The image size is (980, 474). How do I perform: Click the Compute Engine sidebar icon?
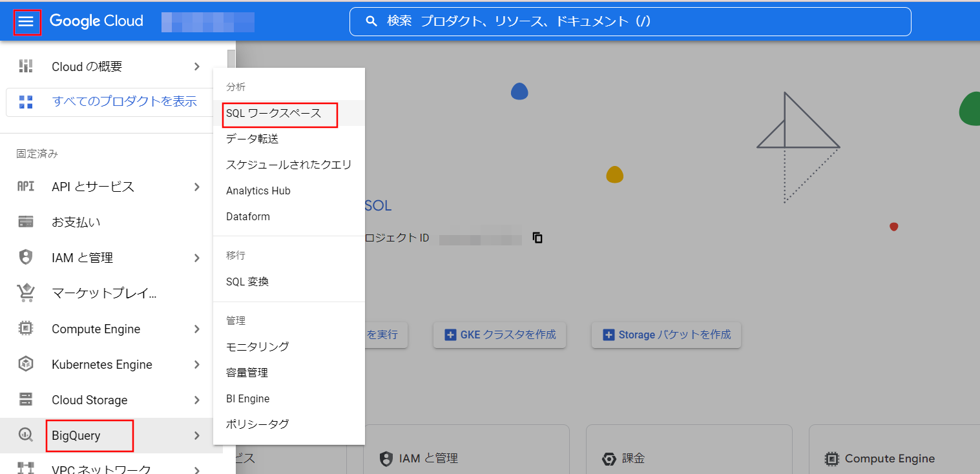tap(25, 329)
